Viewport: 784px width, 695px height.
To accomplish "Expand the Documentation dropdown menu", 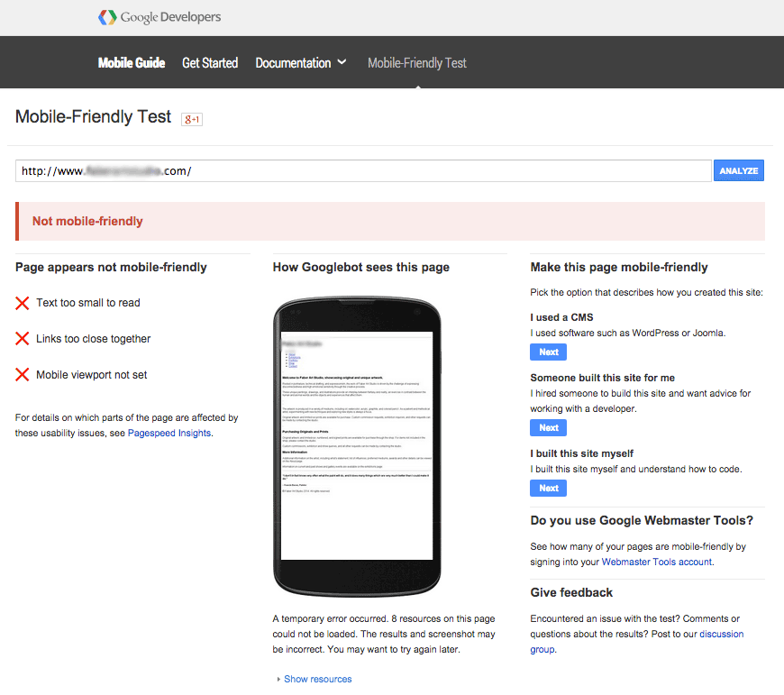I will pos(301,63).
